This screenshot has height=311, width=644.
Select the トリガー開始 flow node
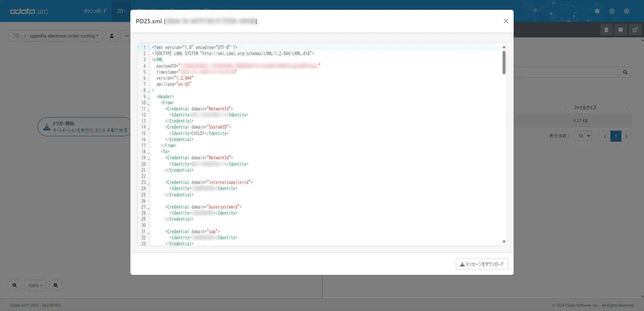coord(85,127)
